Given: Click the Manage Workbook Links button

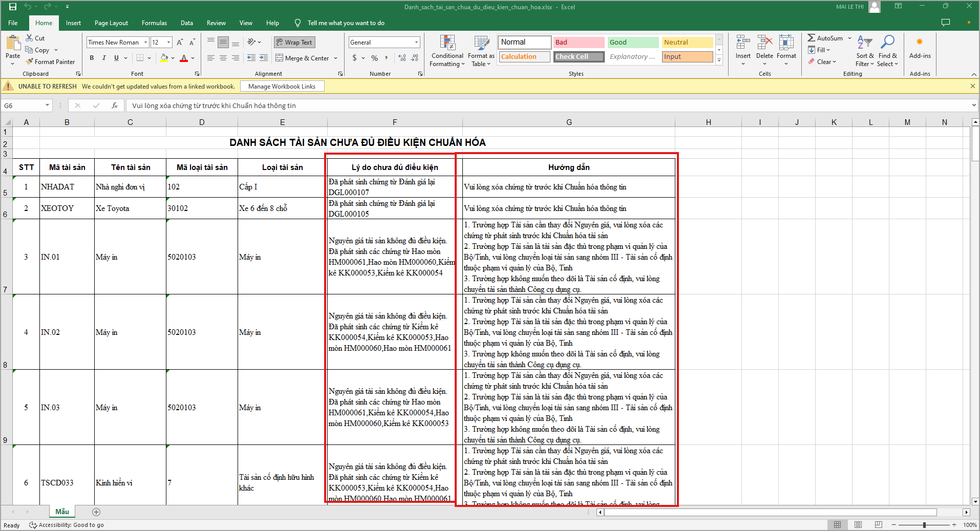Looking at the screenshot, I should click(x=282, y=87).
